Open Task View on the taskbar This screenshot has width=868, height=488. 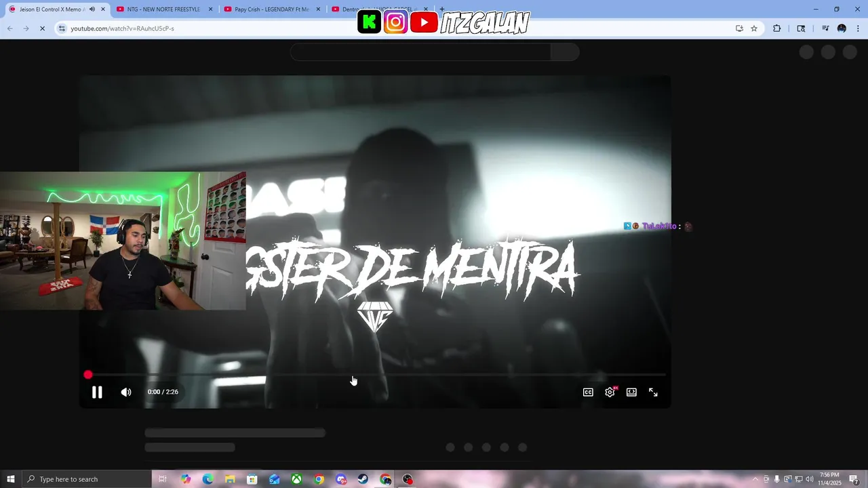163,479
